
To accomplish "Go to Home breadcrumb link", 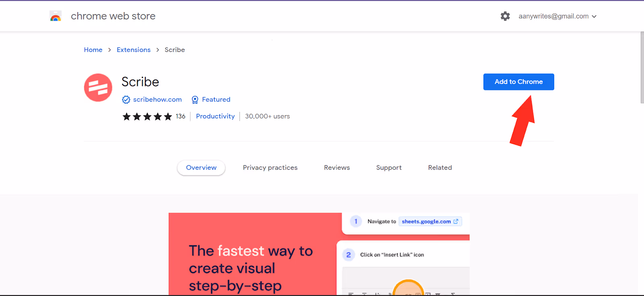I will pos(93,50).
